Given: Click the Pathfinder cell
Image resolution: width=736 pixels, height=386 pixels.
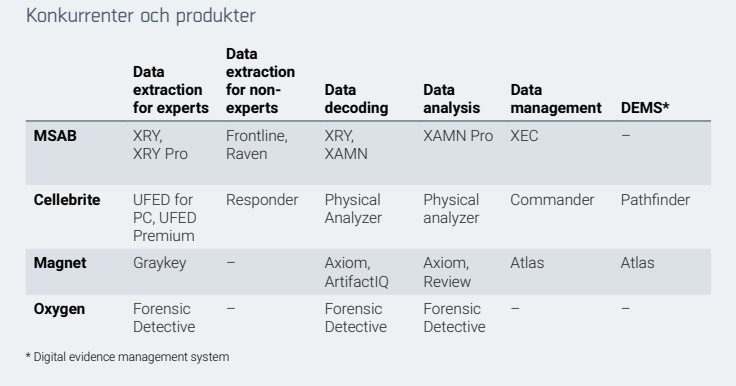Looking at the screenshot, I should point(655,200).
